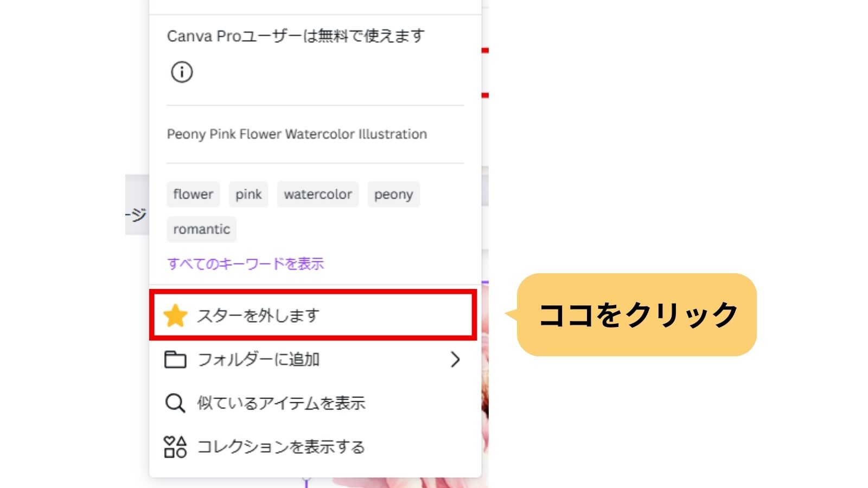868x488 pixels.
Task: Click the collection shapes icon
Action: pyautogui.click(x=175, y=447)
